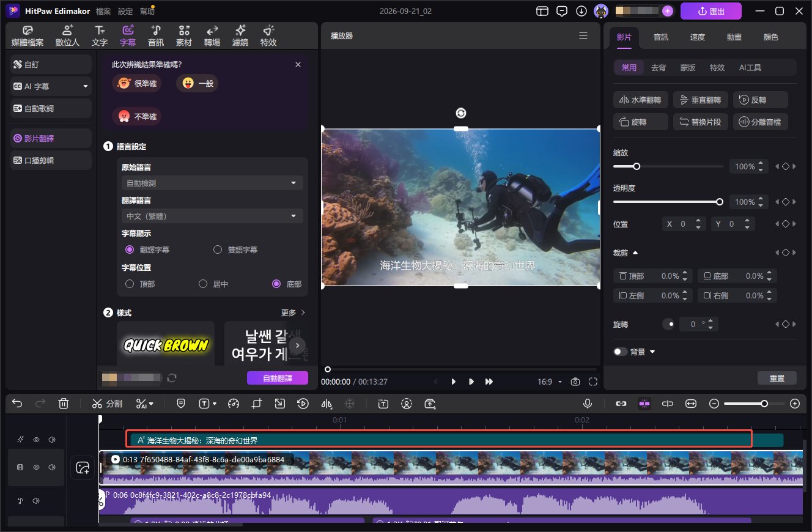The image size is (812, 532).
Task: Toggle the 背景 switch on
Action: (620, 352)
